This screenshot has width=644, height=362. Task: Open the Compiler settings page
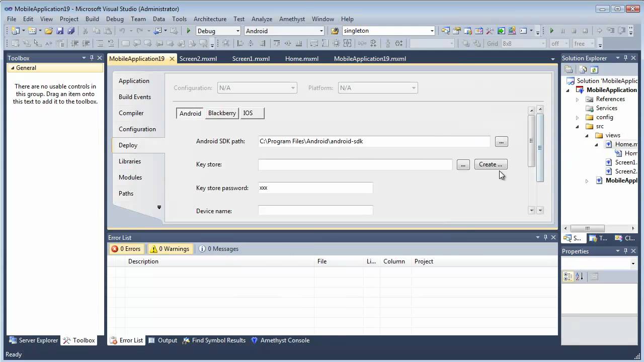click(131, 113)
